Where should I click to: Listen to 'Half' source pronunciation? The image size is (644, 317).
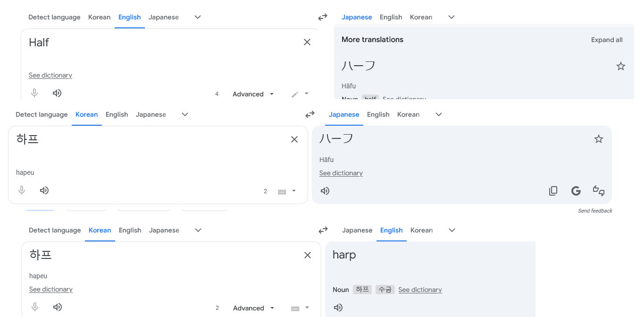57,94
